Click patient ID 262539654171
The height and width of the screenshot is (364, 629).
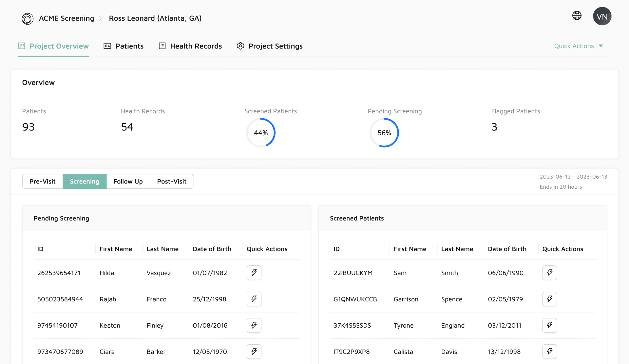coord(59,273)
